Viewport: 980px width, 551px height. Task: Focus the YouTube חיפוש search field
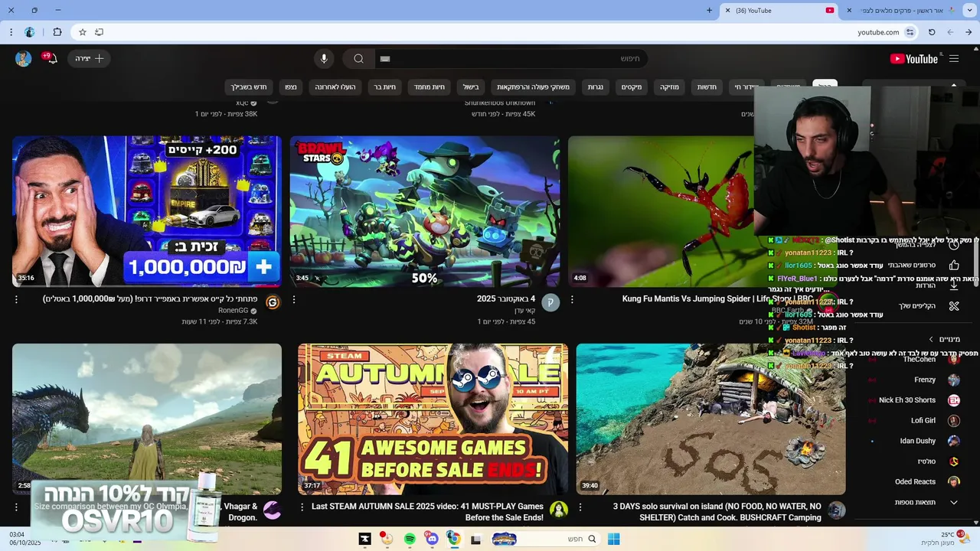tap(511, 59)
